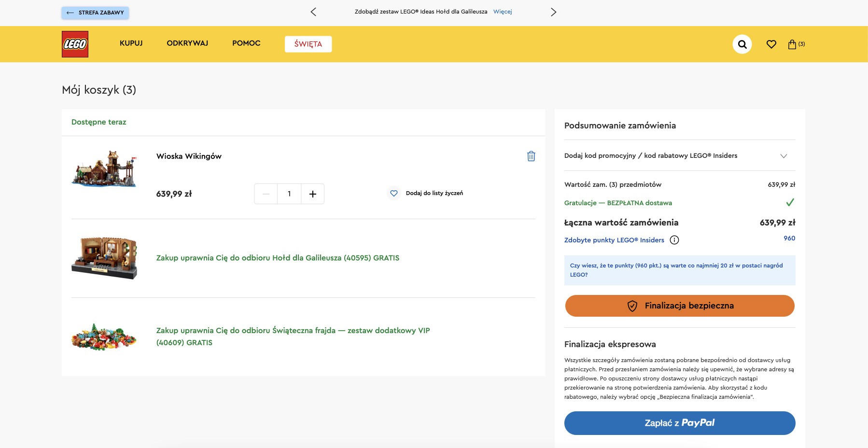Show previous promo banner with left arrow
The image size is (868, 448).
pos(313,12)
